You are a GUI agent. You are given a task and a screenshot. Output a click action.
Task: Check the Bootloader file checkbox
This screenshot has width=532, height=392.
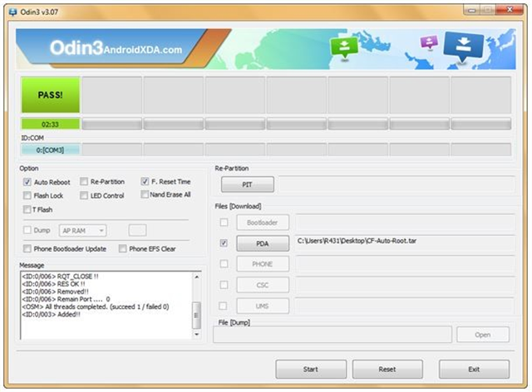click(x=224, y=222)
